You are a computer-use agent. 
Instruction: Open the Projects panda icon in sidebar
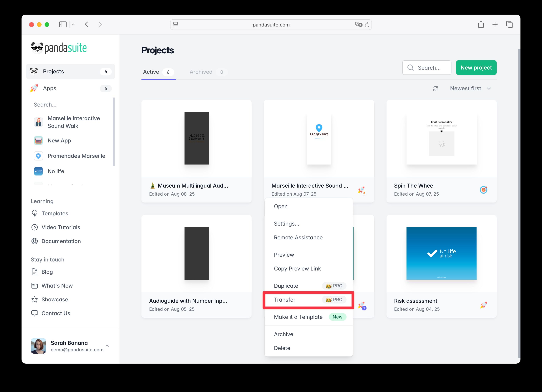tap(35, 71)
